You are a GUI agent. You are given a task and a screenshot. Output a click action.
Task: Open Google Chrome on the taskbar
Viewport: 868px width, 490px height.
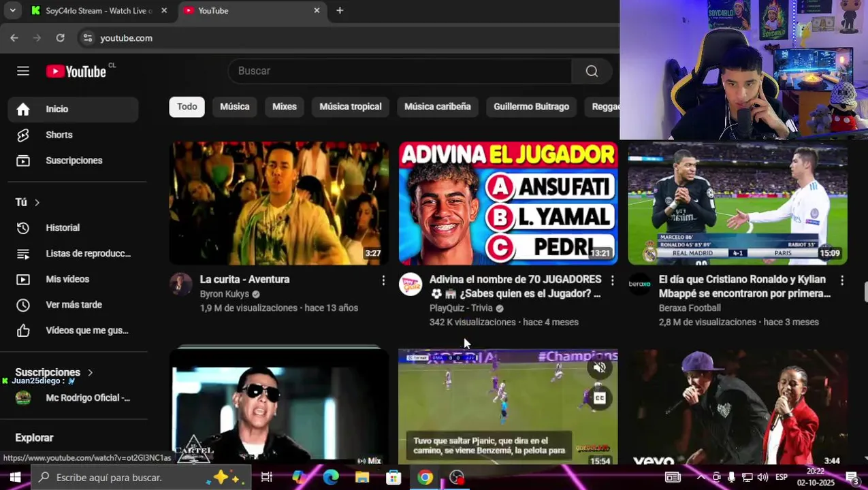pyautogui.click(x=425, y=478)
